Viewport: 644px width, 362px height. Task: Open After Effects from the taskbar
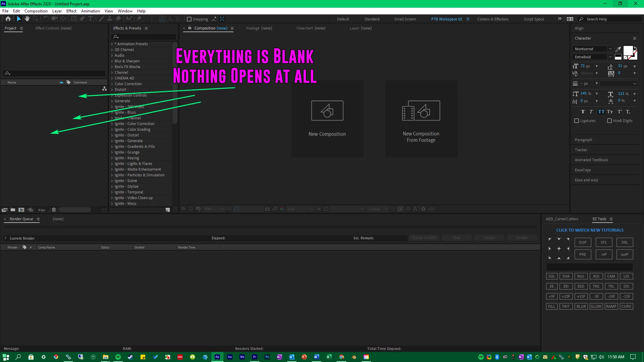click(x=217, y=357)
